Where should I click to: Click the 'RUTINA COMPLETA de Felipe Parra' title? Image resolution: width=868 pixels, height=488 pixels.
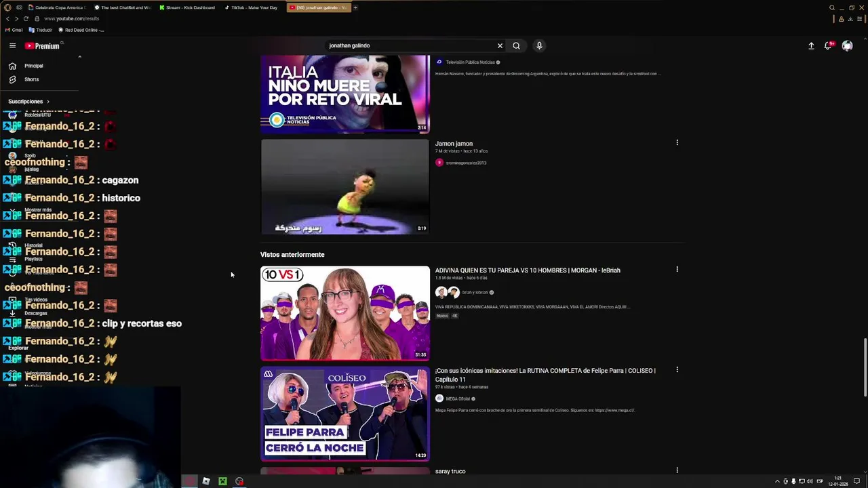[x=545, y=375]
